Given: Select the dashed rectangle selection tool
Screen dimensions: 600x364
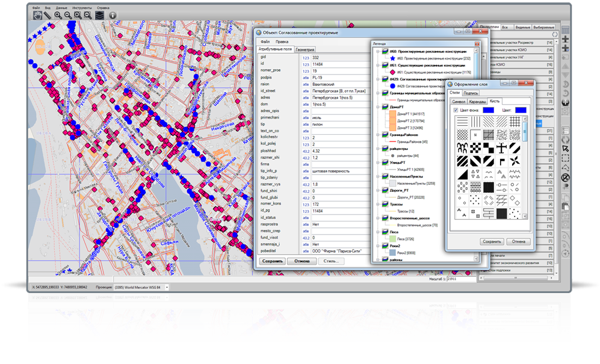Looking at the screenshot, I should click(x=565, y=158).
